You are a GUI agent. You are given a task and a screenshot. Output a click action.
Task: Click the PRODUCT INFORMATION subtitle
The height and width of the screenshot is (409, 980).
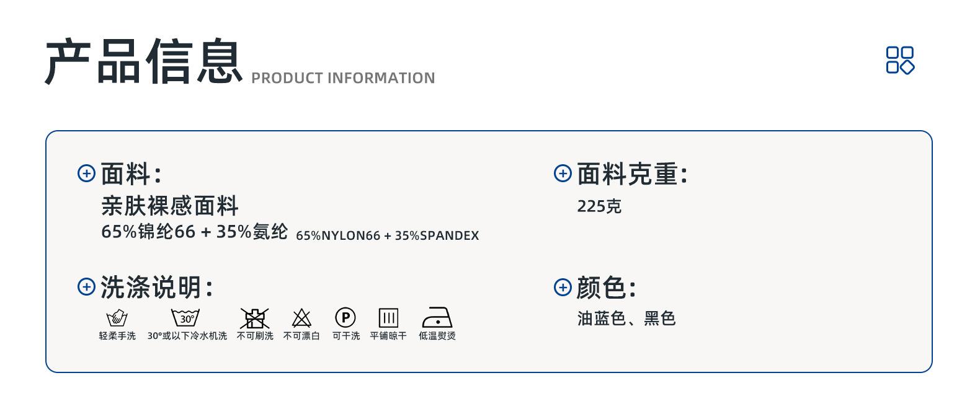[343, 78]
